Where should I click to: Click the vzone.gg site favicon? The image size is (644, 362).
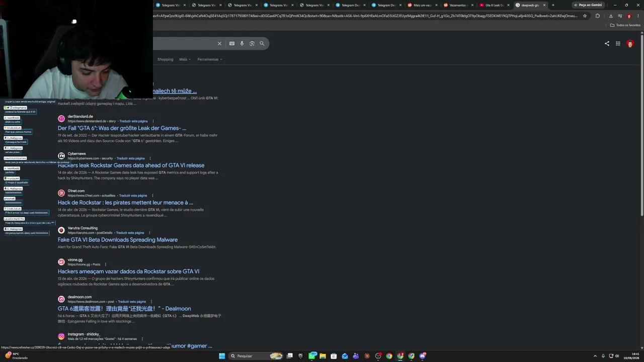click(x=61, y=262)
